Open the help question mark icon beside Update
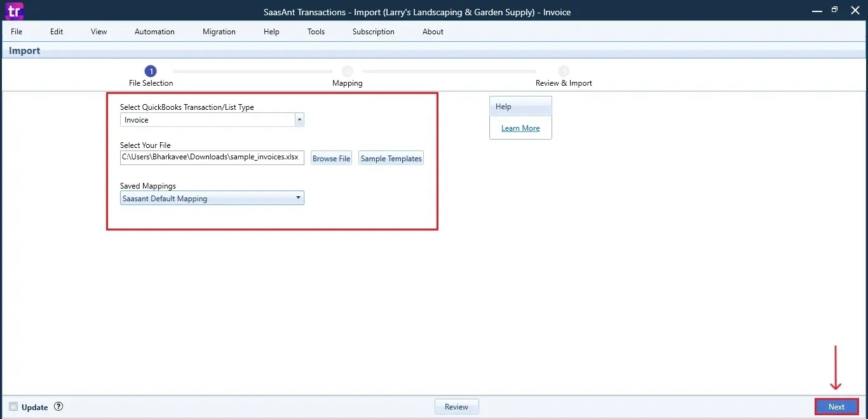868x419 pixels. (x=58, y=407)
